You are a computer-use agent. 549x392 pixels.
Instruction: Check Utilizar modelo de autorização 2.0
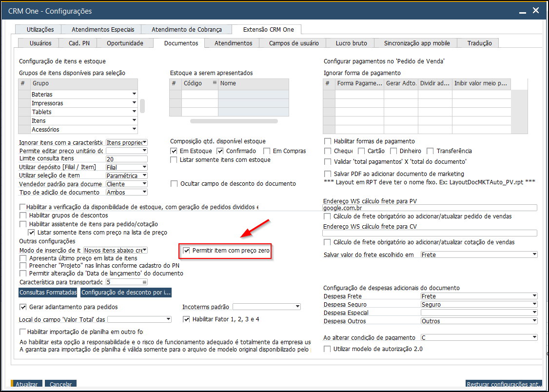coord(328,349)
